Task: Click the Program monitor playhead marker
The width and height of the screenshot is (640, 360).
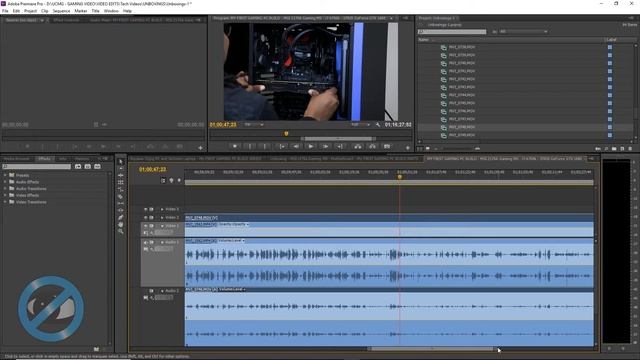Action: (286, 133)
